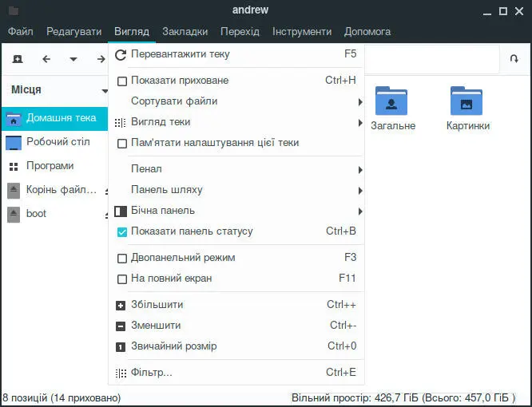Choose Збільшити zoom in entry

click(x=236, y=305)
